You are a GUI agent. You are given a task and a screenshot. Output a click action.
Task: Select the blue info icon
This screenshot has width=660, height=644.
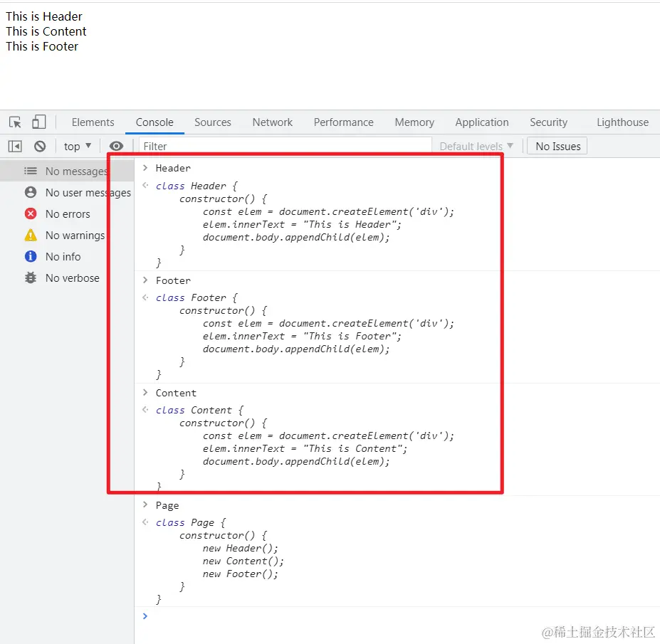(31, 256)
